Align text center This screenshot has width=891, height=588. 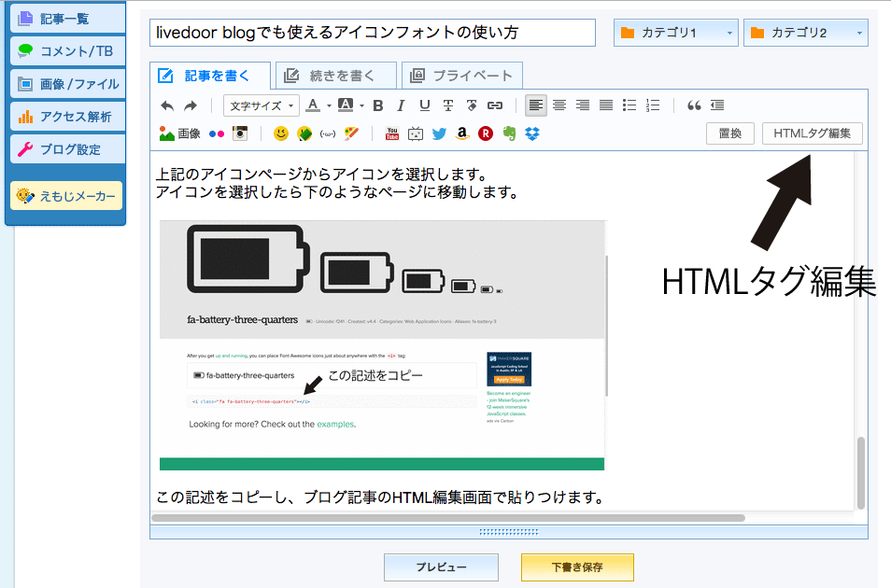click(x=559, y=105)
